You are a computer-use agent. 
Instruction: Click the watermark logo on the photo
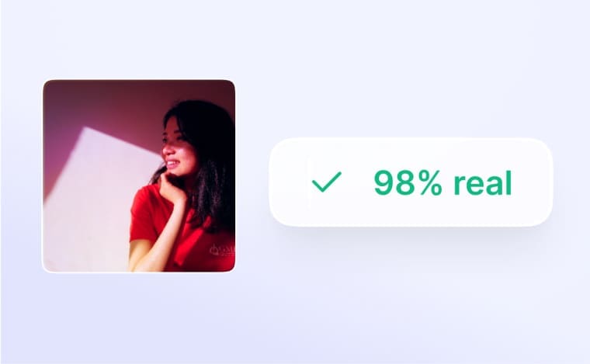(x=222, y=250)
